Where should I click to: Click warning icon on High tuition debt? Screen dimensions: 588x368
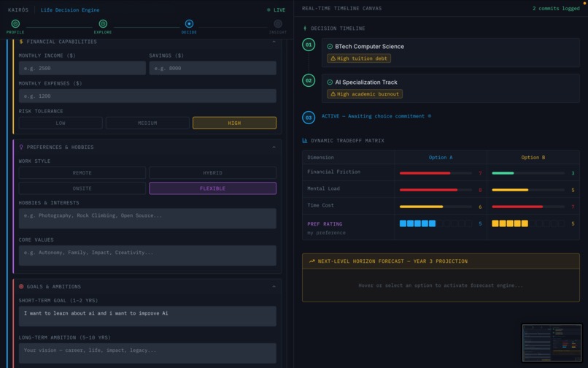(x=333, y=58)
